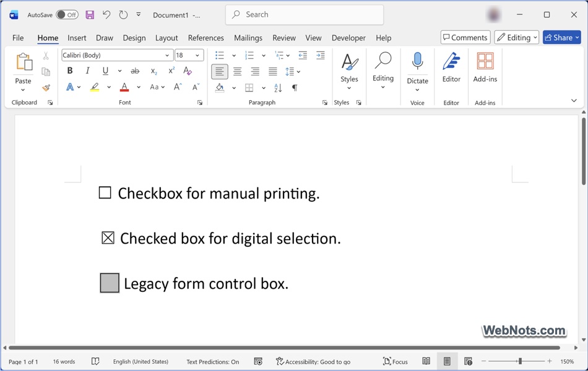Image resolution: width=588 pixels, height=371 pixels.
Task: Align text left
Action: tap(220, 72)
